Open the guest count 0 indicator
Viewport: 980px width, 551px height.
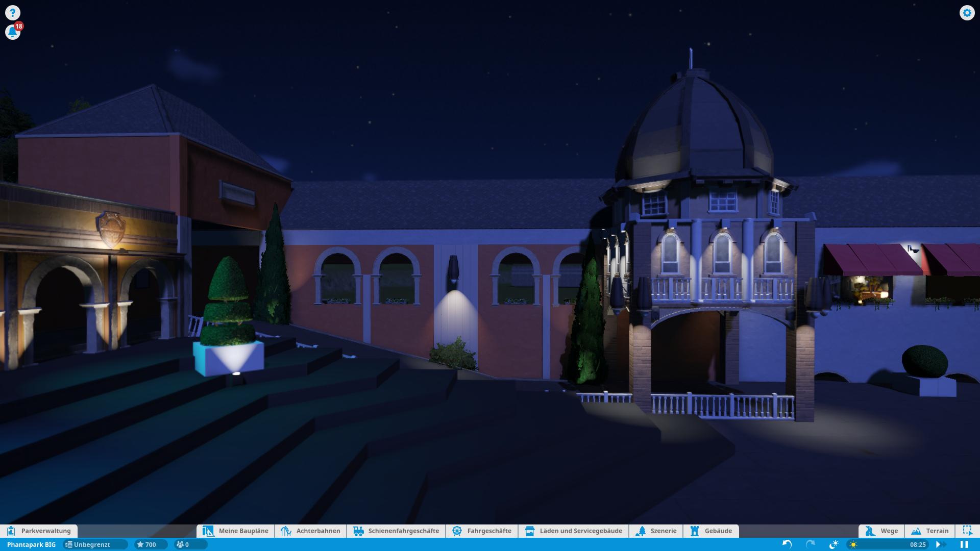pyautogui.click(x=190, y=544)
